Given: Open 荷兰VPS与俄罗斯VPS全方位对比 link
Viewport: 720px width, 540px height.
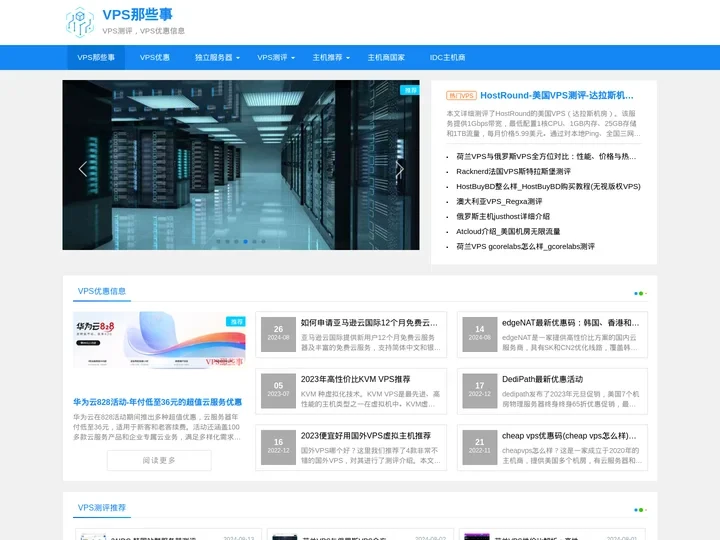Looking at the screenshot, I should coord(546,157).
